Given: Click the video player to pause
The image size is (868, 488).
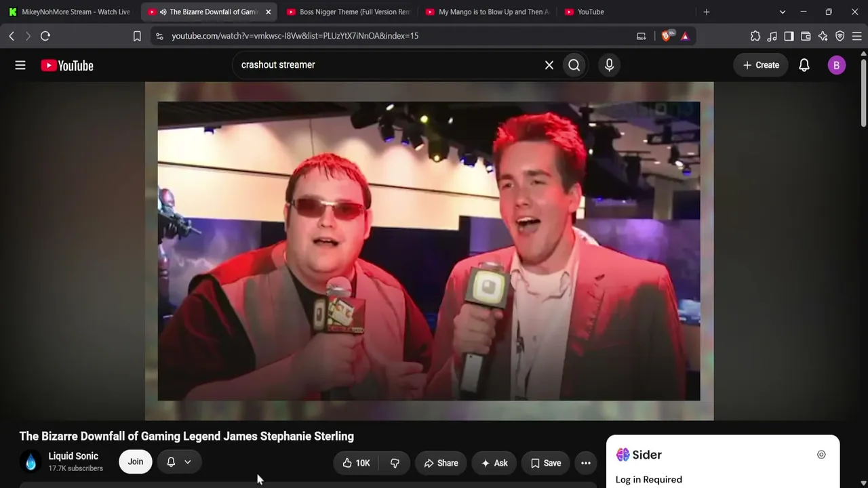Looking at the screenshot, I should pyautogui.click(x=429, y=251).
